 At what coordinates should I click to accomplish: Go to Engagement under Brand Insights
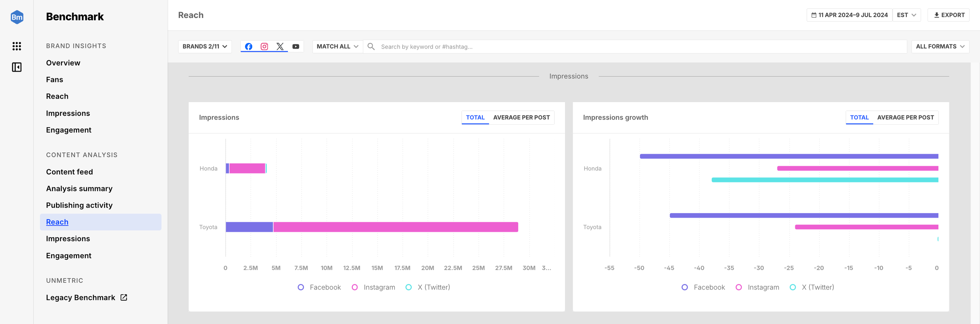pyautogui.click(x=69, y=130)
